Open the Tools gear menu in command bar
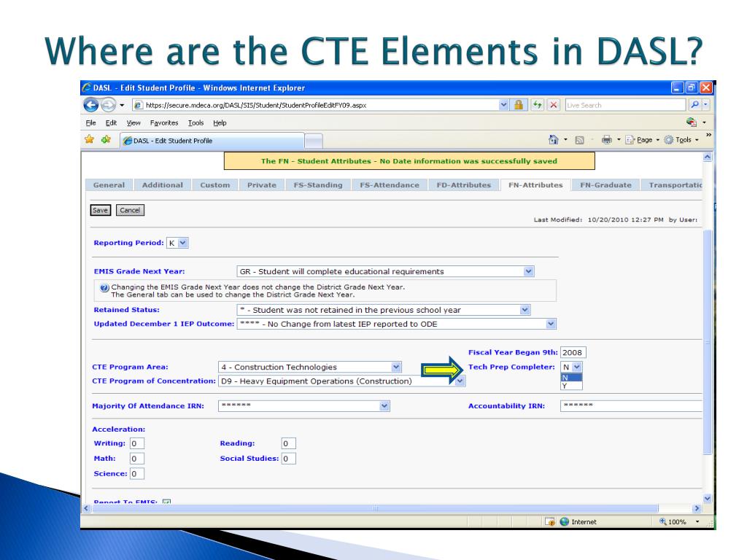Image resolution: width=747 pixels, height=560 pixels. pos(681,140)
